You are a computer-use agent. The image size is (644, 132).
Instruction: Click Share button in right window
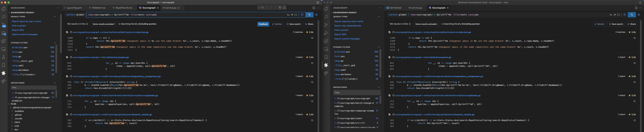pyautogui.click(x=632, y=24)
